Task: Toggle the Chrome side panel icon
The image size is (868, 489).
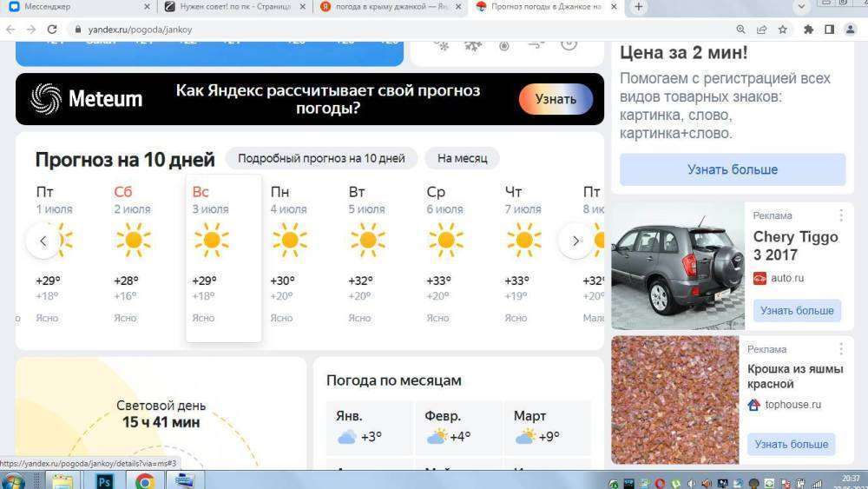Action: coord(829,30)
